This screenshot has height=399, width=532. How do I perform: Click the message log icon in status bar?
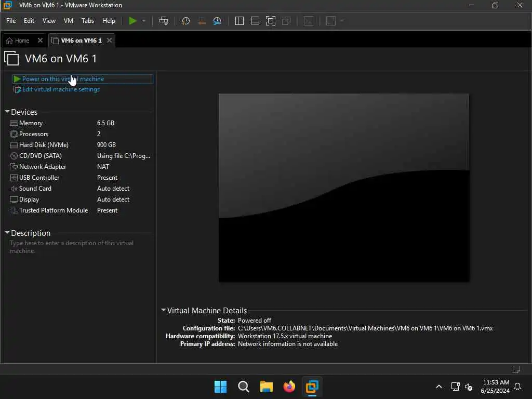point(516,369)
